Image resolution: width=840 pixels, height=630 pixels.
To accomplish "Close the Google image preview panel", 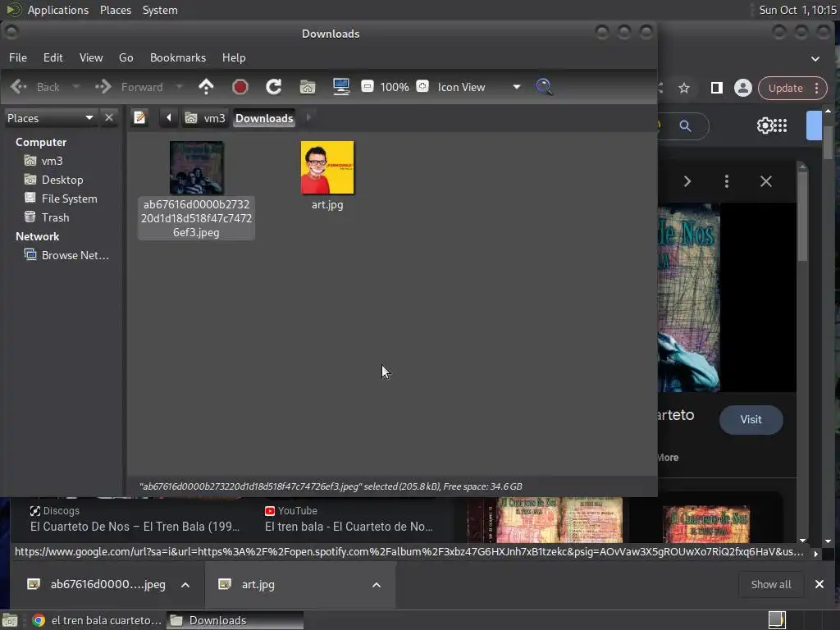I will (766, 181).
